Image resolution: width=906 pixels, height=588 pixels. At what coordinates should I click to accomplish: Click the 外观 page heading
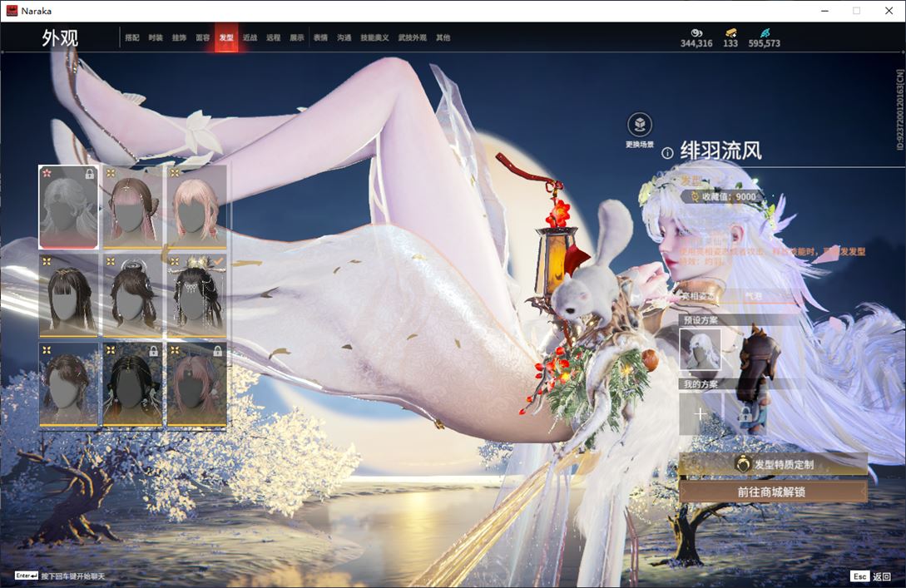coord(60,38)
